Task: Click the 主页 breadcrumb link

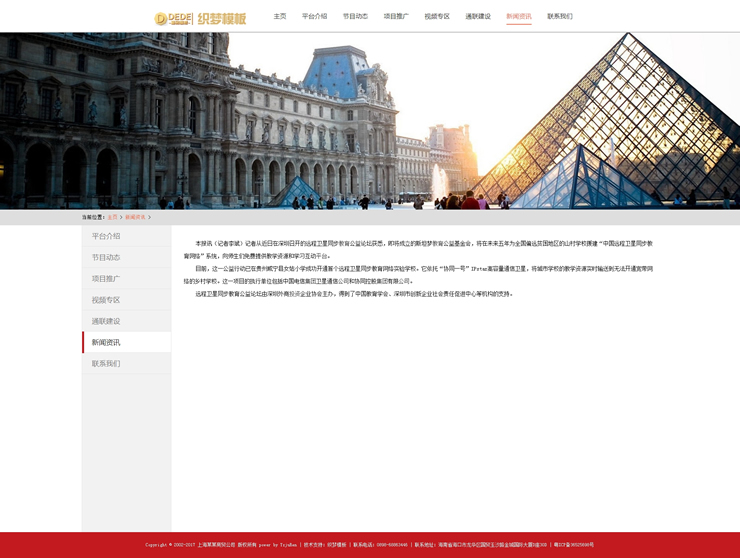Action: [x=113, y=217]
